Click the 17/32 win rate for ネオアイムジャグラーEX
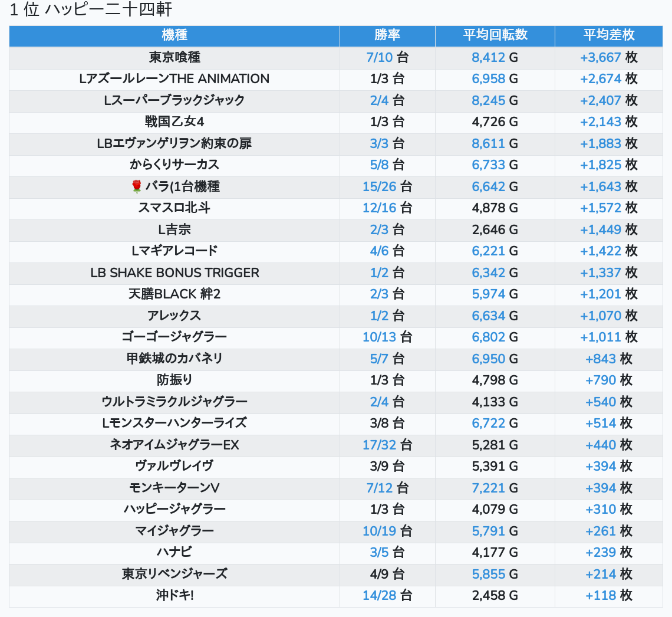Image resolution: width=672 pixels, height=617 pixels. [380, 445]
